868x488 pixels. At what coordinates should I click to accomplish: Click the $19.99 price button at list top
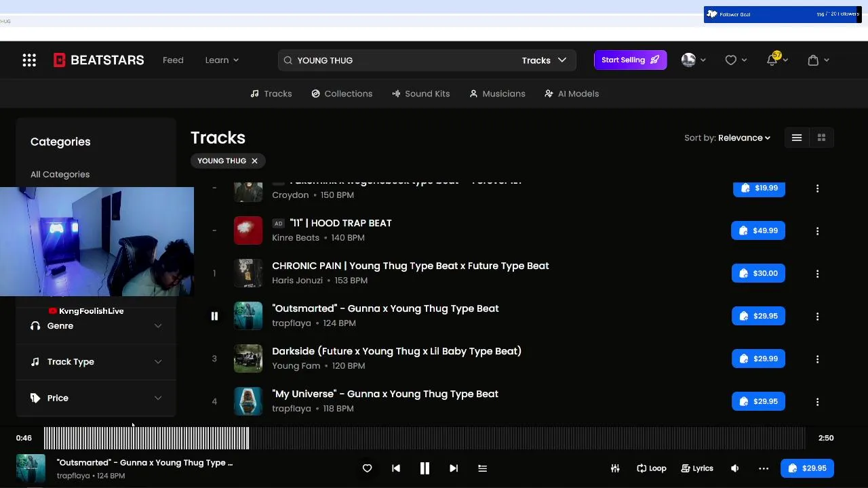759,188
